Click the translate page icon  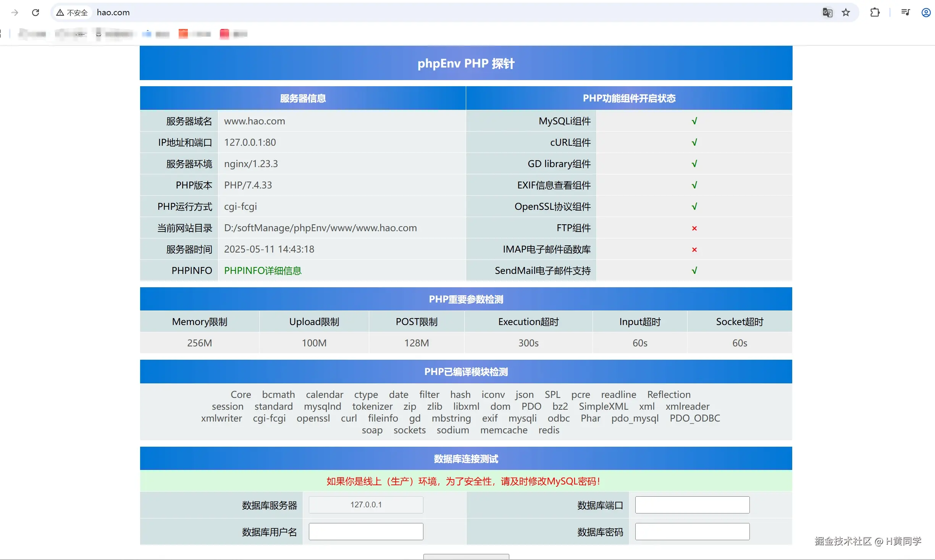(827, 13)
